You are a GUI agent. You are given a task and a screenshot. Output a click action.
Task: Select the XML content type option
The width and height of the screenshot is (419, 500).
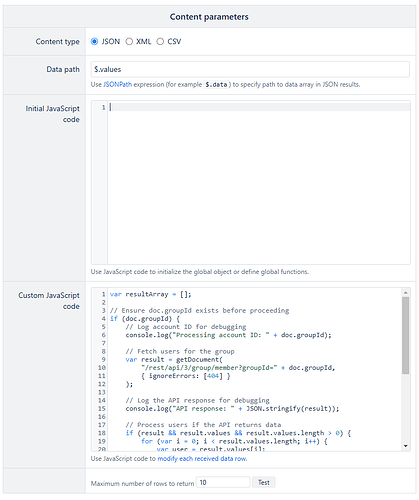(x=129, y=41)
